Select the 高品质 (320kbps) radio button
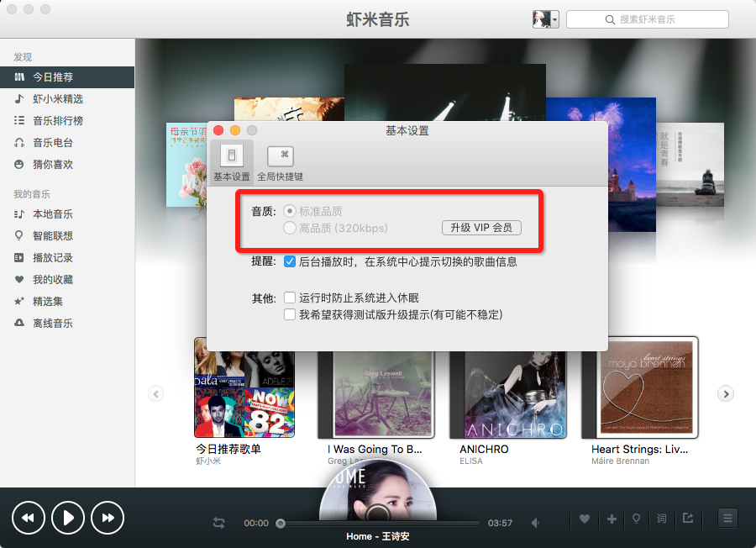This screenshot has height=548, width=756. tap(289, 228)
